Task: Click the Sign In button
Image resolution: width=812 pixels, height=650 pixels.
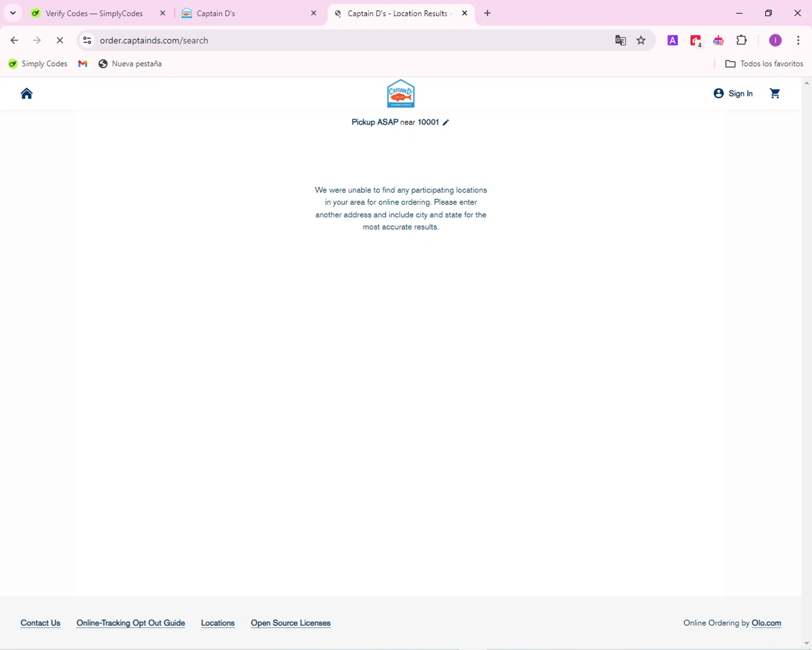Action: pos(734,94)
